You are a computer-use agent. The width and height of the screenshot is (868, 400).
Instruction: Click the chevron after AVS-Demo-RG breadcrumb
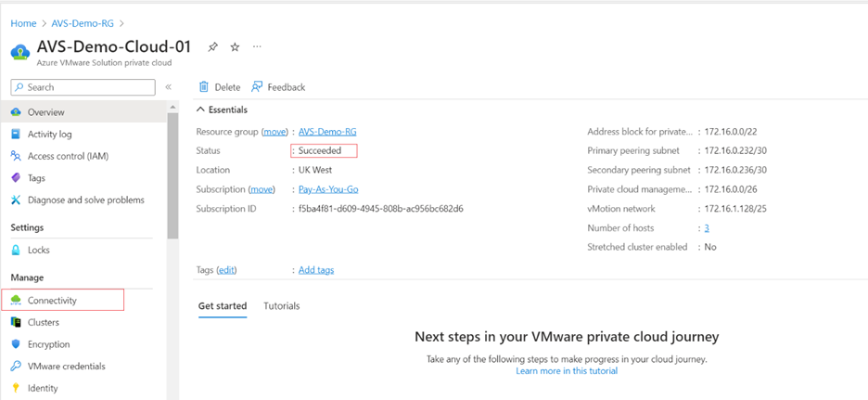pos(121,23)
